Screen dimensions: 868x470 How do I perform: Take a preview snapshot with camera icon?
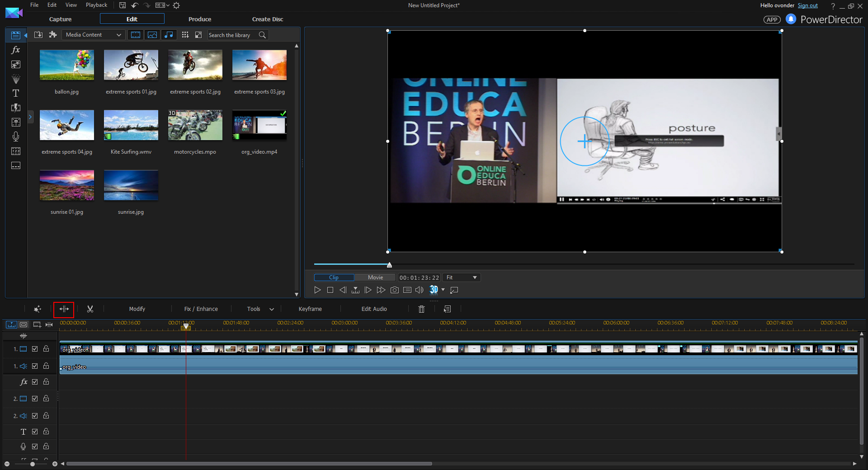coord(395,290)
